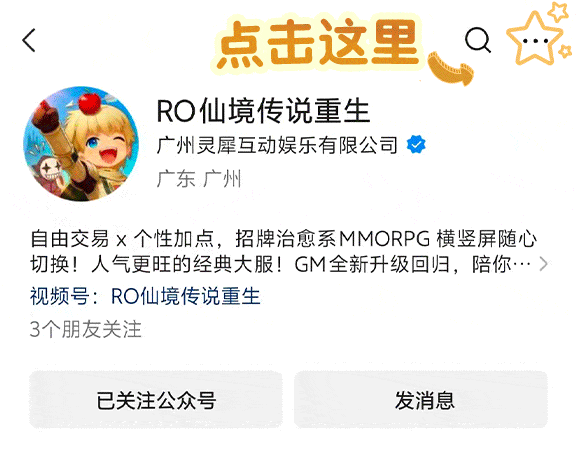Open the magnifier search icon

(478, 40)
